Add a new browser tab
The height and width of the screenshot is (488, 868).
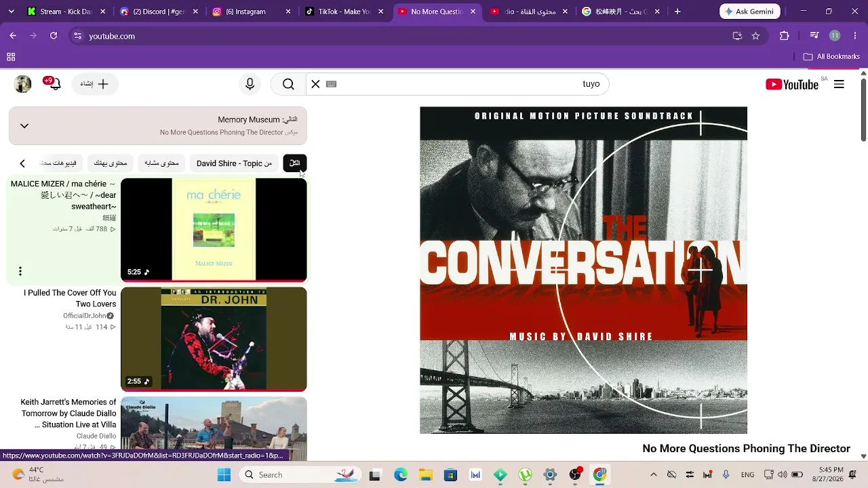click(677, 12)
